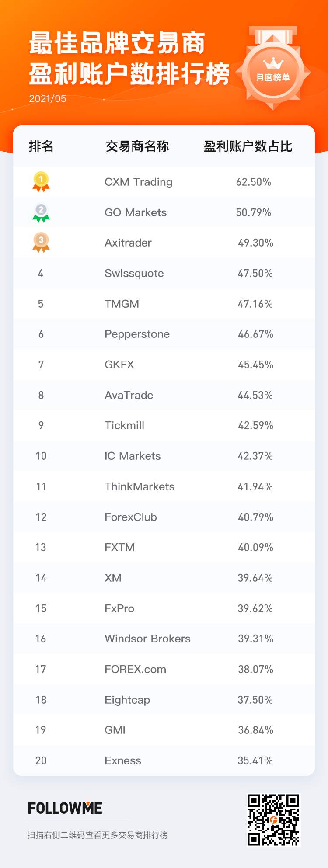The width and height of the screenshot is (328, 868).
Task: Click the QR code image
Action: coord(273,820)
